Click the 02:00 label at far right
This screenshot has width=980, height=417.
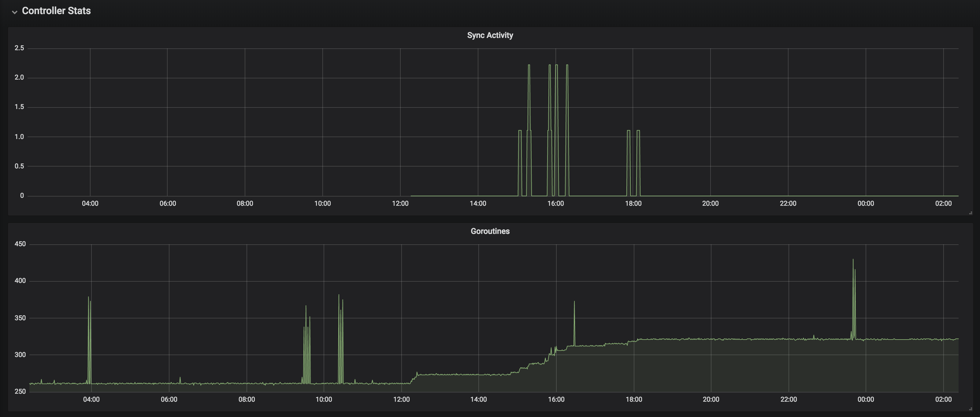[x=945, y=203]
